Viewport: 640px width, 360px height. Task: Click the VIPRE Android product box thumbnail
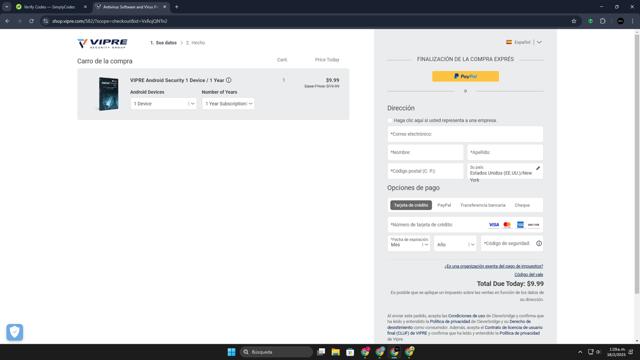click(108, 94)
